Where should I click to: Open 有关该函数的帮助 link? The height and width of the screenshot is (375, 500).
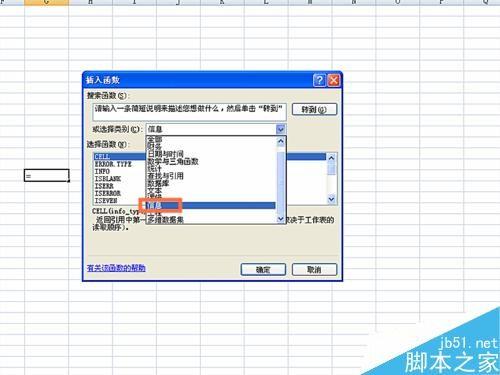click(x=116, y=268)
